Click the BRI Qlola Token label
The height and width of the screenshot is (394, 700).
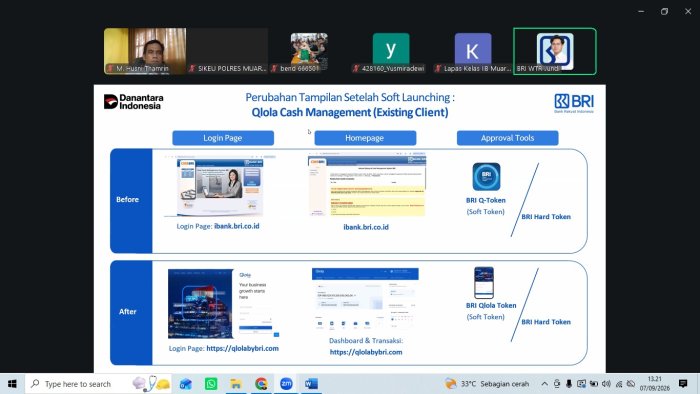pos(491,305)
